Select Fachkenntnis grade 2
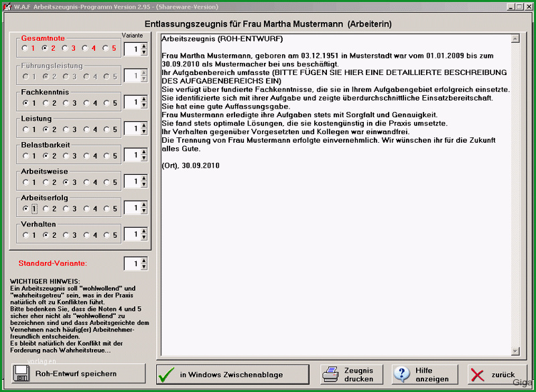This screenshot has height=392, width=536. point(46,103)
